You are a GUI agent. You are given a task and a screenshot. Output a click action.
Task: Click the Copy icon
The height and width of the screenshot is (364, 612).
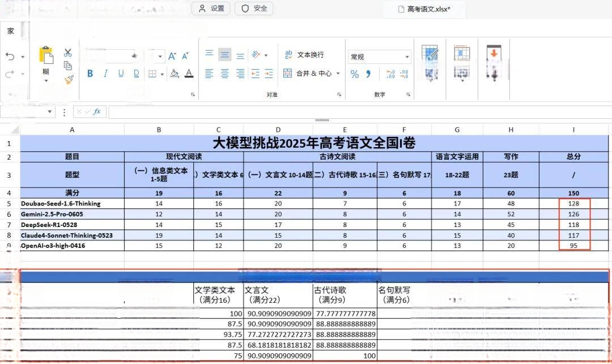[x=68, y=66]
